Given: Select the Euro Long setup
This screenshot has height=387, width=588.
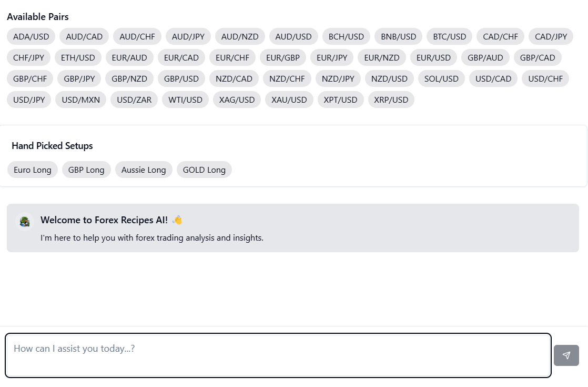Looking at the screenshot, I should 33,170.
